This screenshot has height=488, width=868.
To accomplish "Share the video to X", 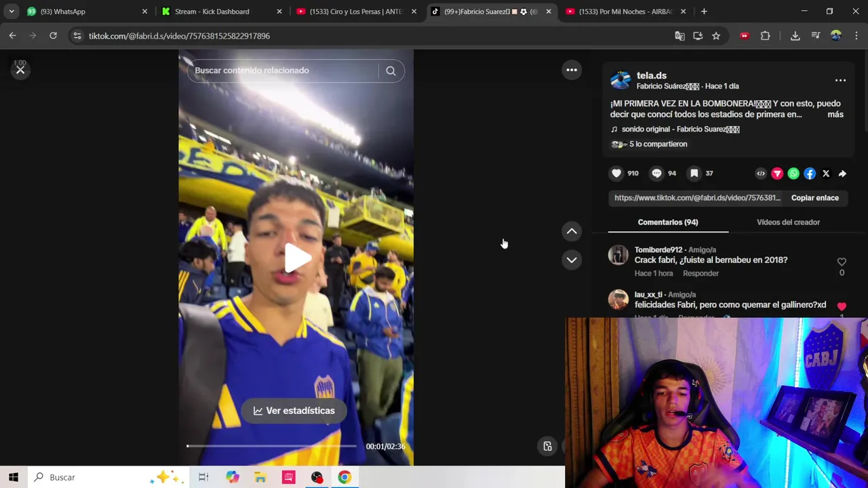I will click(x=826, y=174).
